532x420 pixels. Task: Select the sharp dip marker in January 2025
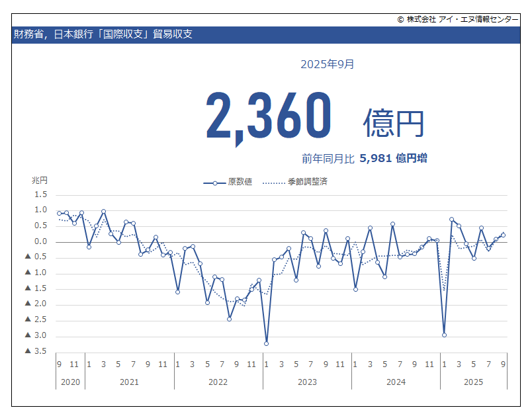pyautogui.click(x=444, y=335)
